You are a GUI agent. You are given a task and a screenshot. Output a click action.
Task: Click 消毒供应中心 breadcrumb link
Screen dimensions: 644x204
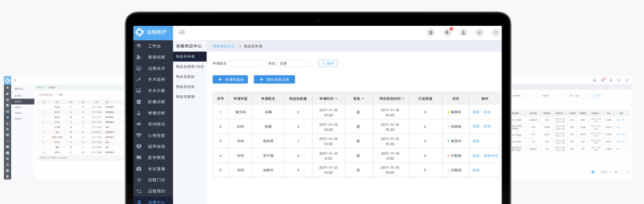223,47
